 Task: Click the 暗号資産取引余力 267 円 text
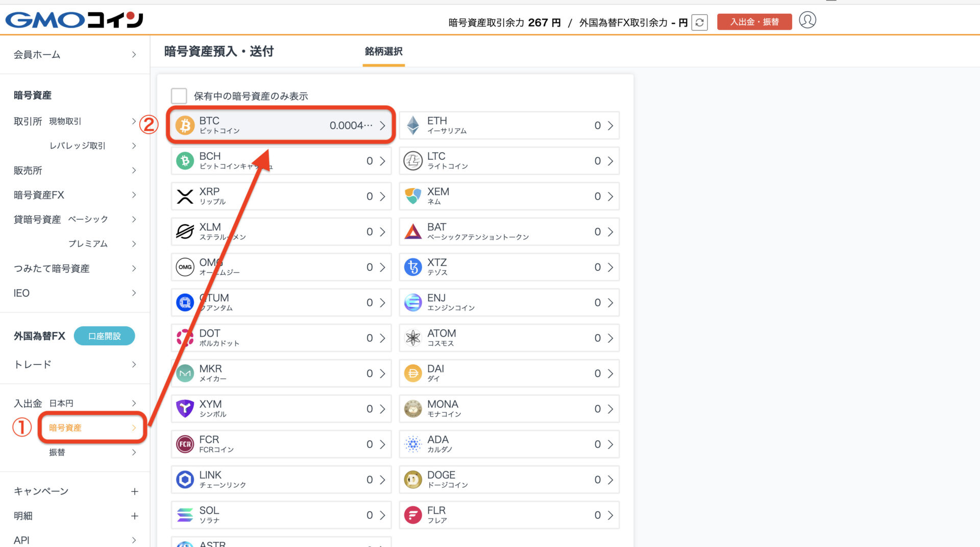504,22
